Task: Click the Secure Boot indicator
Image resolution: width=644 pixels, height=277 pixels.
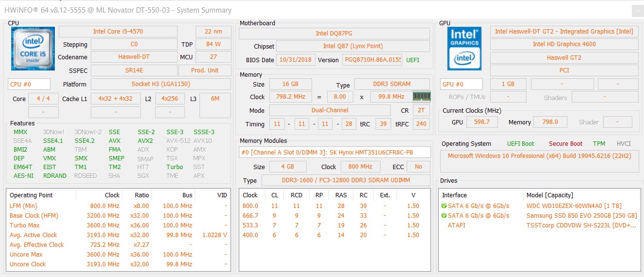Action: click(x=565, y=144)
